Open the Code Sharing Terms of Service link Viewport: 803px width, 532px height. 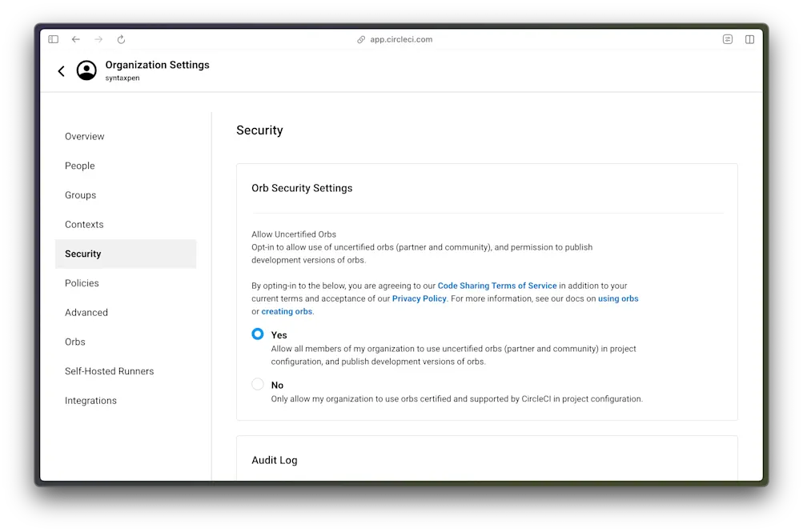(497, 285)
